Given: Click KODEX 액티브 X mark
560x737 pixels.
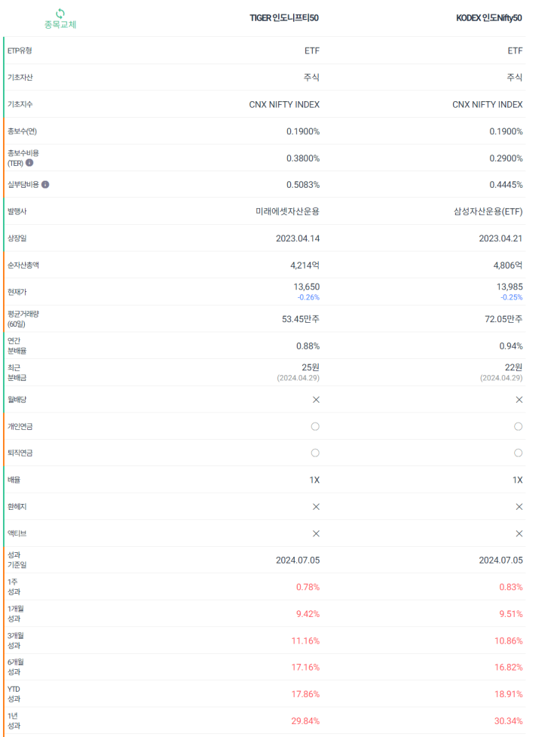Looking at the screenshot, I should point(519,533).
